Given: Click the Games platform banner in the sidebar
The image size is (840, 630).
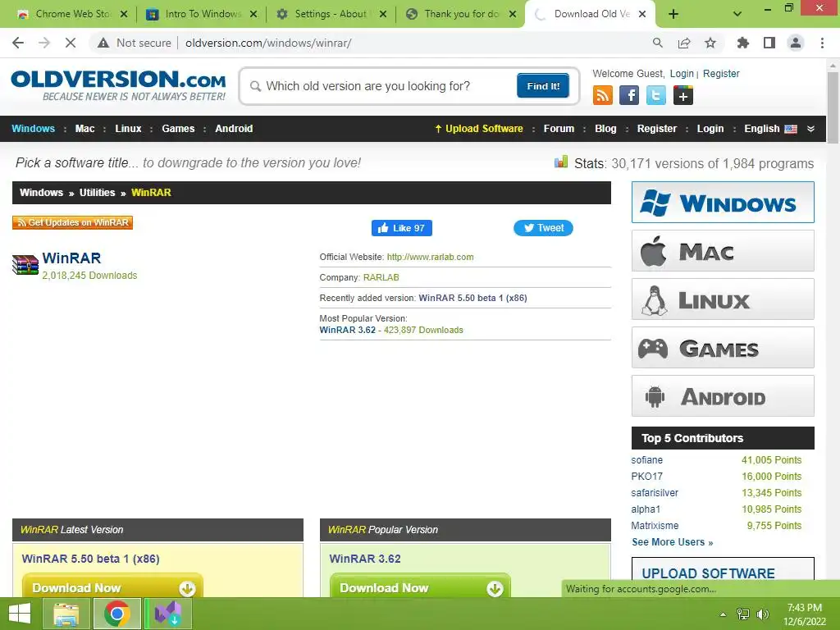Looking at the screenshot, I should [x=723, y=348].
